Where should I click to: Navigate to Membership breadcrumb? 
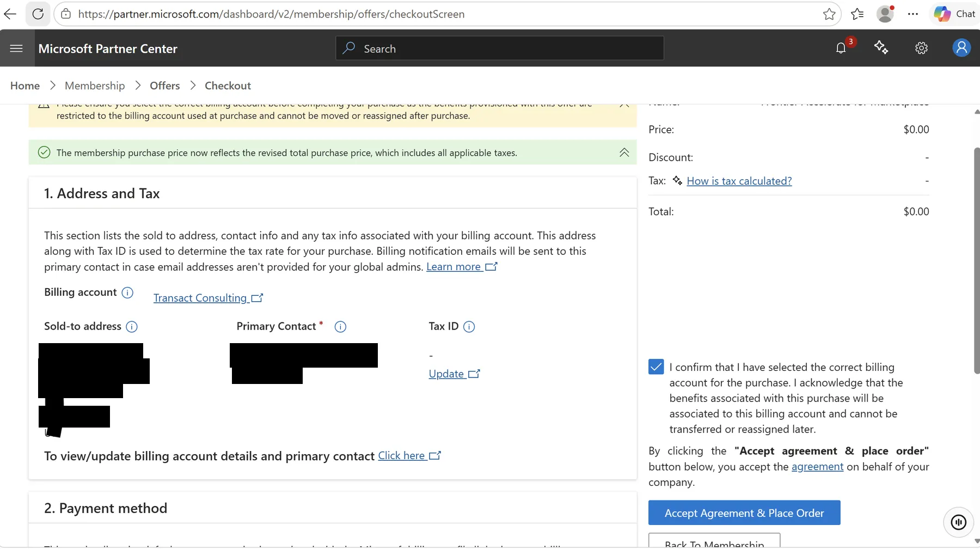(95, 86)
